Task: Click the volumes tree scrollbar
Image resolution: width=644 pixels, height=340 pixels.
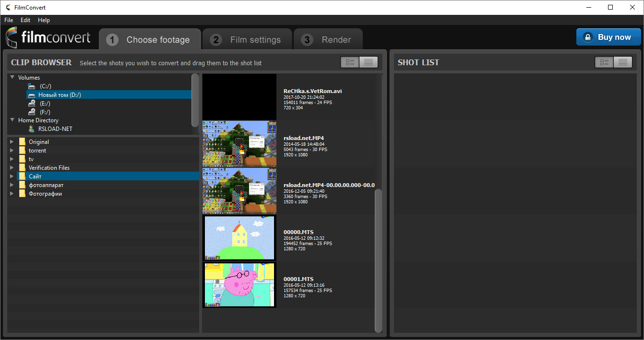Action: click(195, 100)
